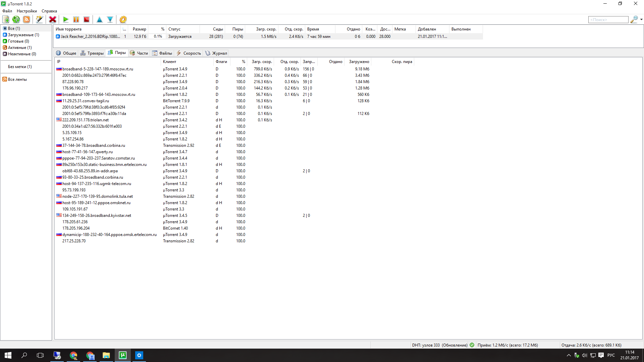Sort peers by Клиент column header
Viewport: 644px width, 362px height.
point(170,62)
